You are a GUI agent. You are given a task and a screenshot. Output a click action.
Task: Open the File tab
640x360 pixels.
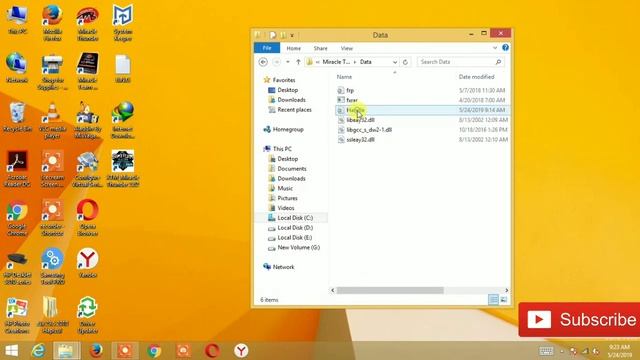pos(267,48)
